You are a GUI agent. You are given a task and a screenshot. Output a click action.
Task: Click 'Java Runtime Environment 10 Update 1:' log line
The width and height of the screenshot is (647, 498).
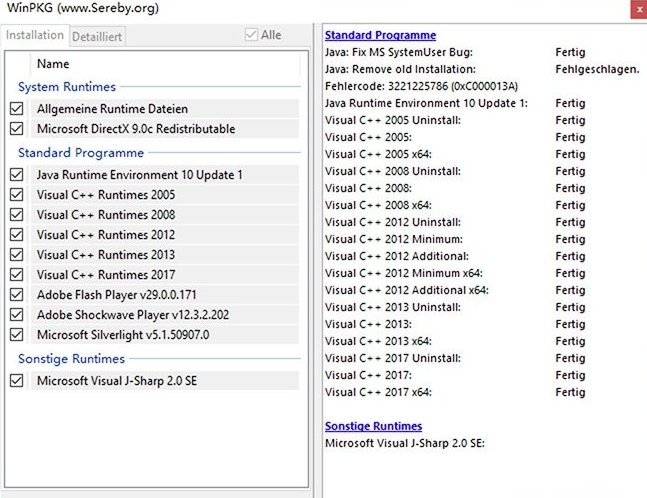coord(426,103)
